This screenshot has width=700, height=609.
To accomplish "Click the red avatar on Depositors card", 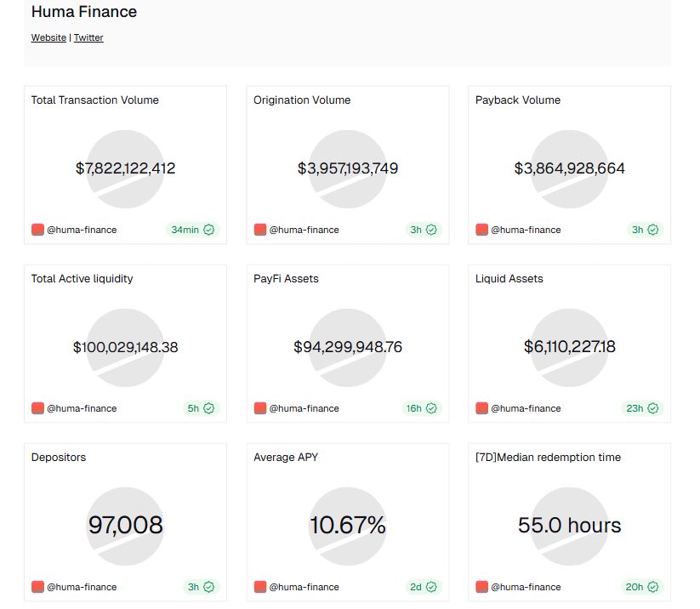I will tap(37, 587).
